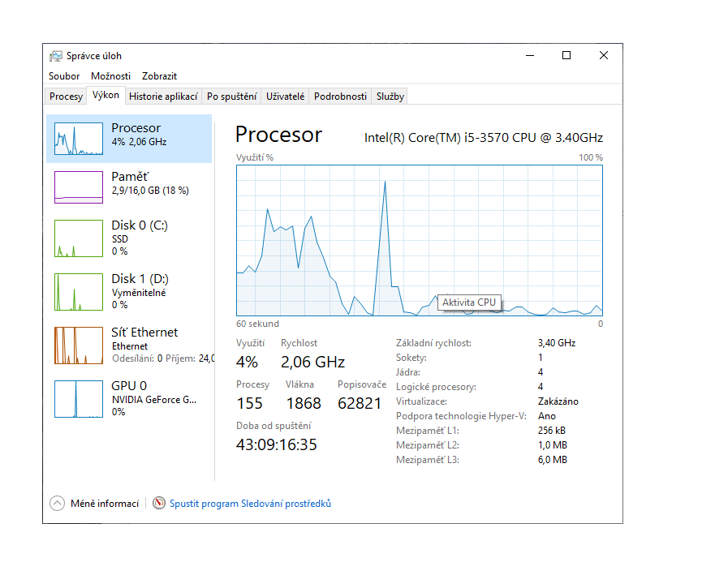Image resolution: width=715 pixels, height=588 pixels.
Task: Click the Procesor mini graph thumbnail
Action: [x=79, y=139]
